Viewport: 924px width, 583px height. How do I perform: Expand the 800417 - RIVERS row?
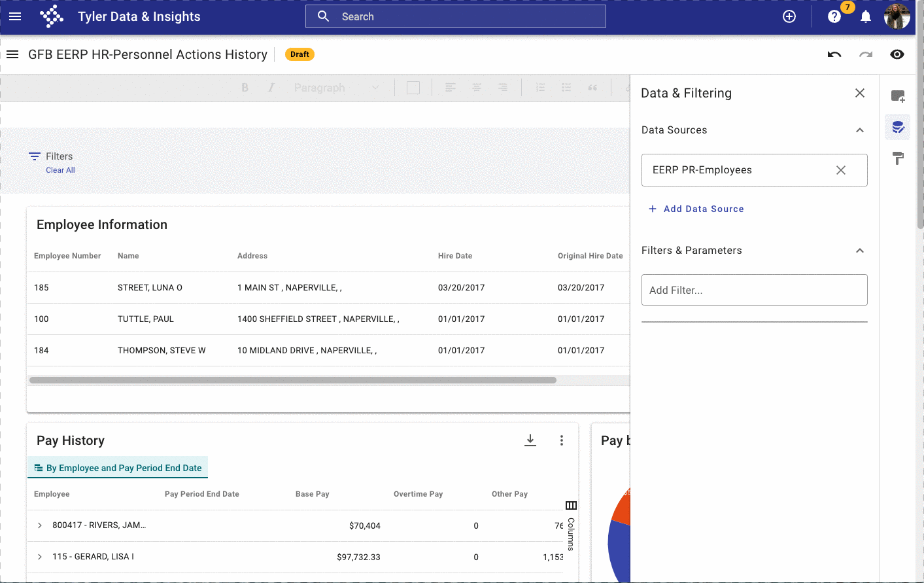pyautogui.click(x=40, y=525)
